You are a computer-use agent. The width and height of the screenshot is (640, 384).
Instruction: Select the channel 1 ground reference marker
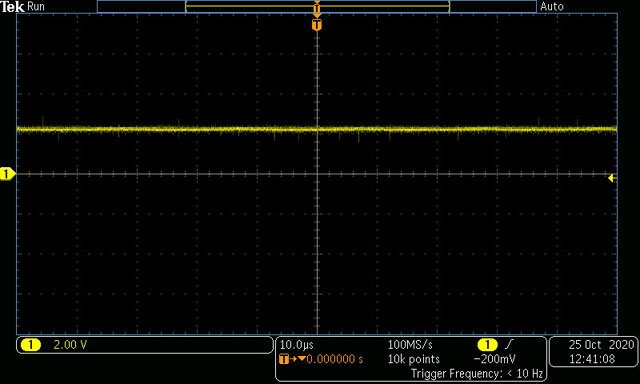(7, 174)
